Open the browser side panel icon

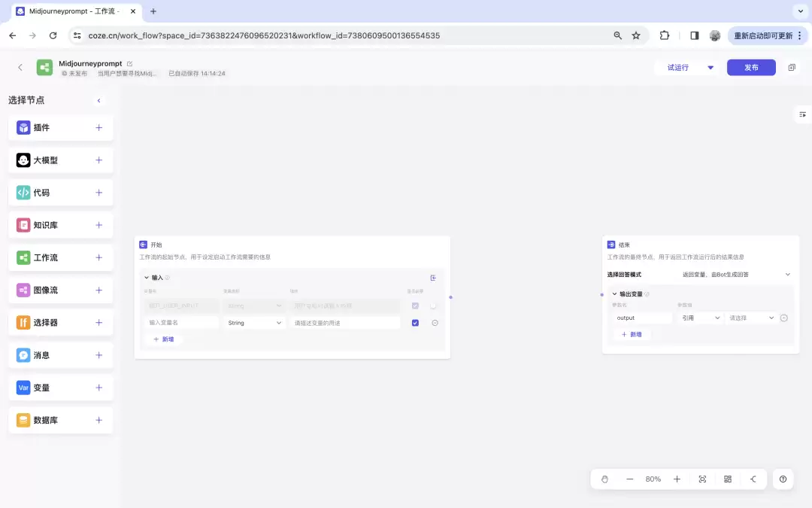point(695,36)
